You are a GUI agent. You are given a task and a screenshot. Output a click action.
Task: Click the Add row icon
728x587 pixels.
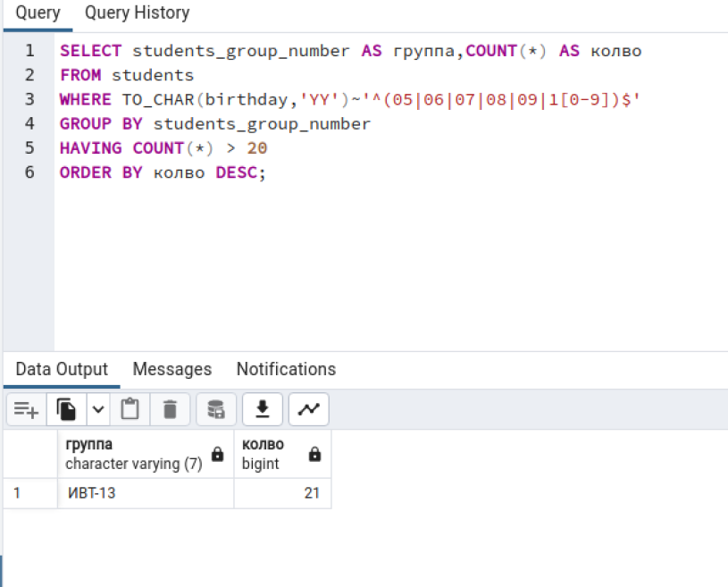[x=27, y=409]
